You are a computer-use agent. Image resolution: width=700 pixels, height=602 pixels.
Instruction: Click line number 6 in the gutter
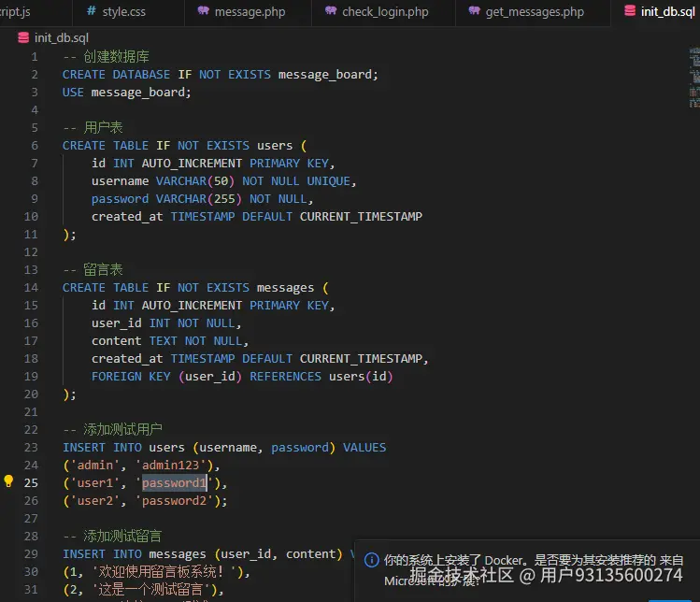(35, 146)
